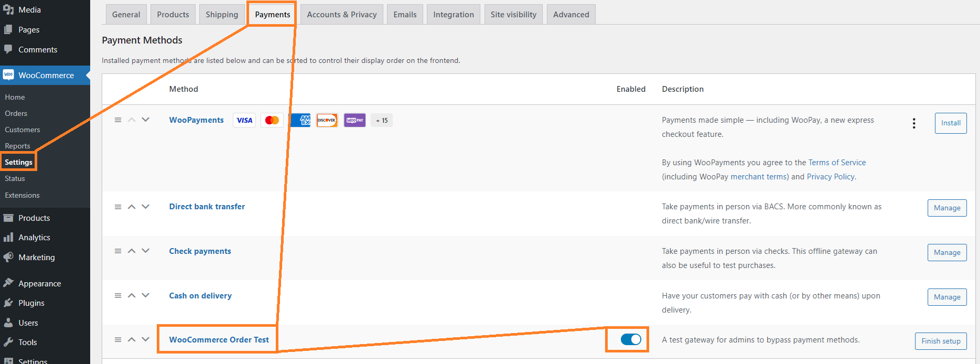The image size is (980, 364).
Task: Grab the Cash on delivery drag handle
Action: pyautogui.click(x=118, y=296)
